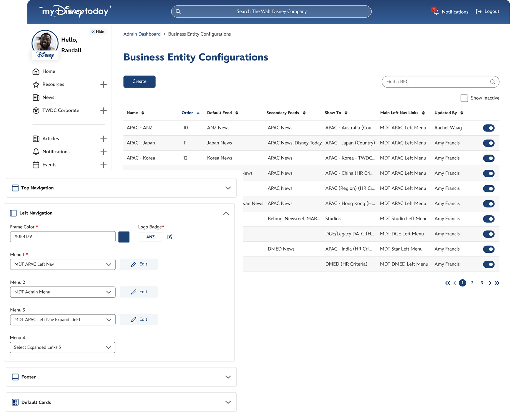The image size is (510, 420).
Task: Click the magnifier icon in Find a BEC
Action: pos(492,82)
